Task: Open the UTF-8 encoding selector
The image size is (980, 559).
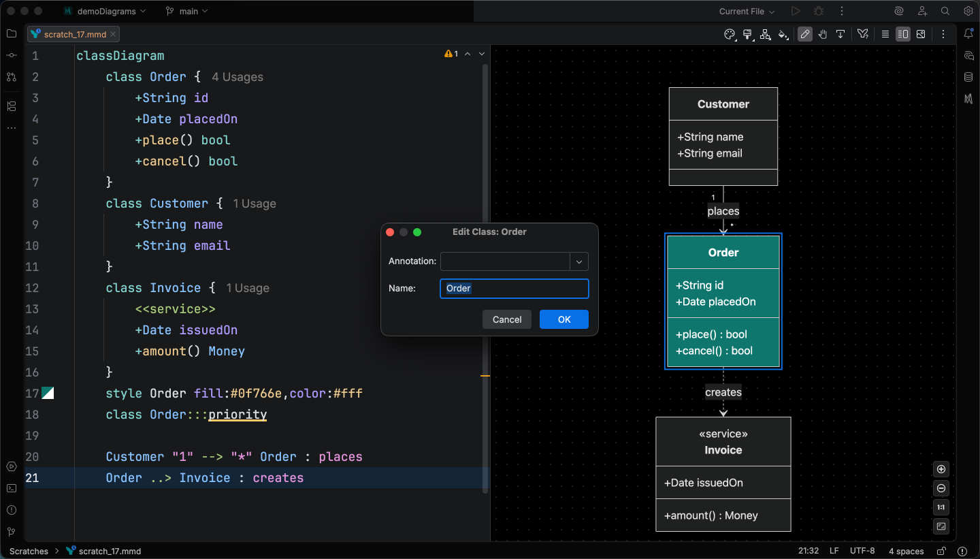Action: coord(862,551)
